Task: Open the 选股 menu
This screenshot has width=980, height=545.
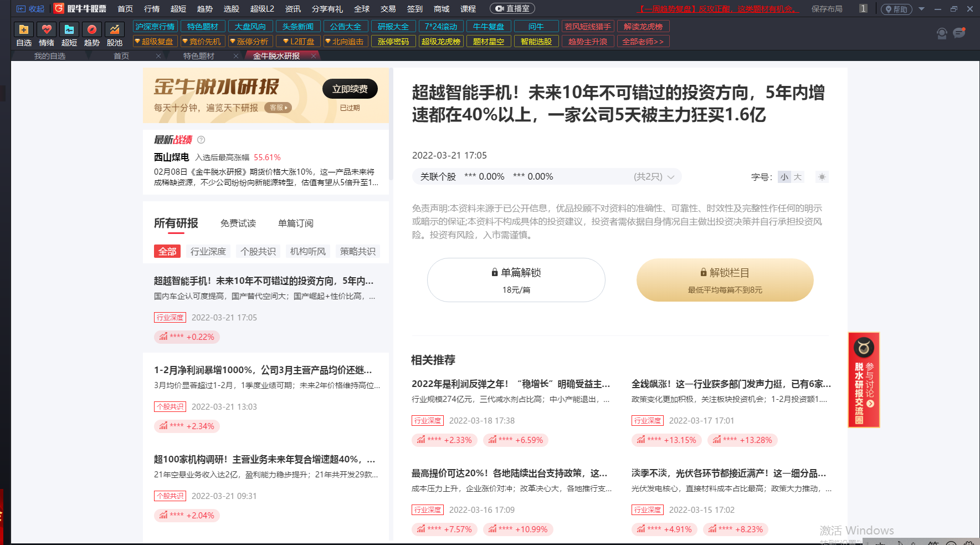Action: 232,9
